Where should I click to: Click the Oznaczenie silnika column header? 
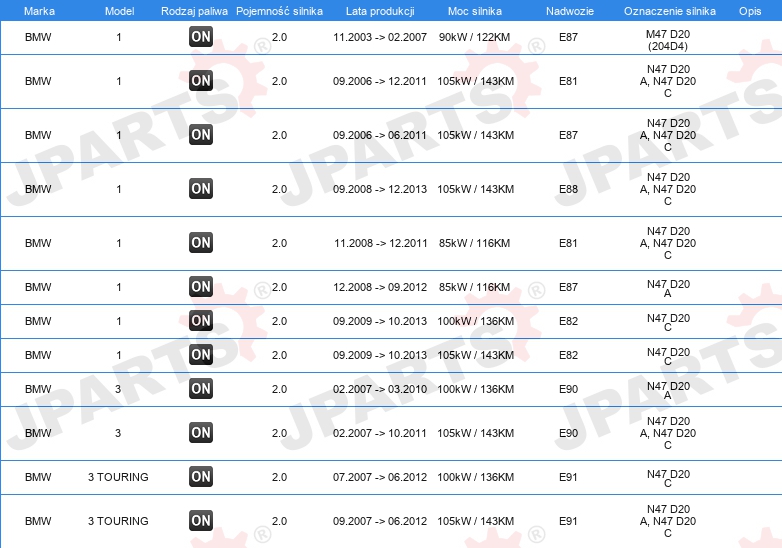[x=670, y=11]
